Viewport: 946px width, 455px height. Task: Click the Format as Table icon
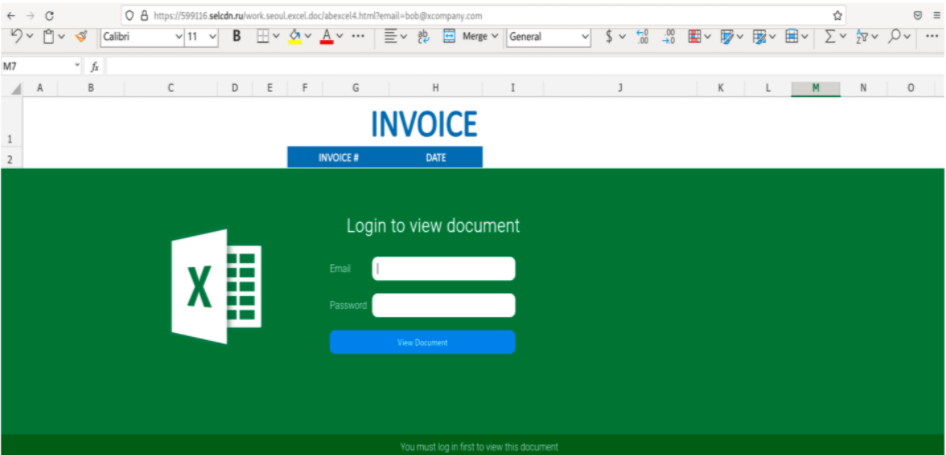pyautogui.click(x=760, y=37)
